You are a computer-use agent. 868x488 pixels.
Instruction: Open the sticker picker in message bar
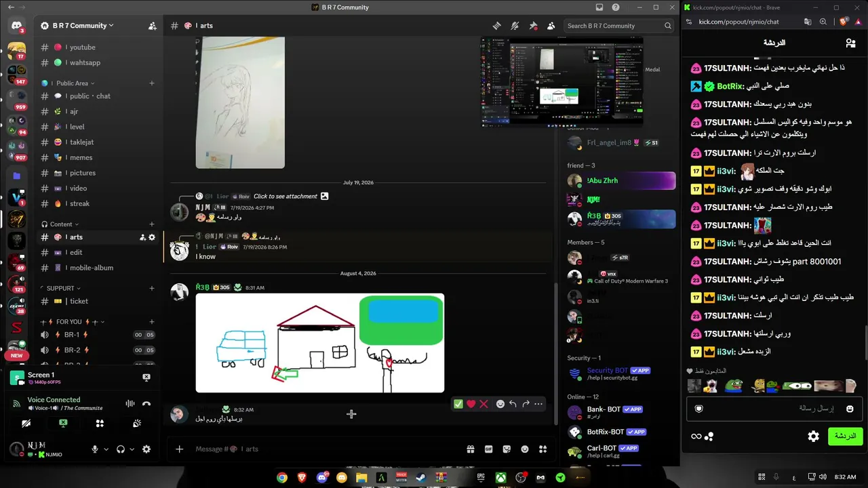tap(507, 449)
